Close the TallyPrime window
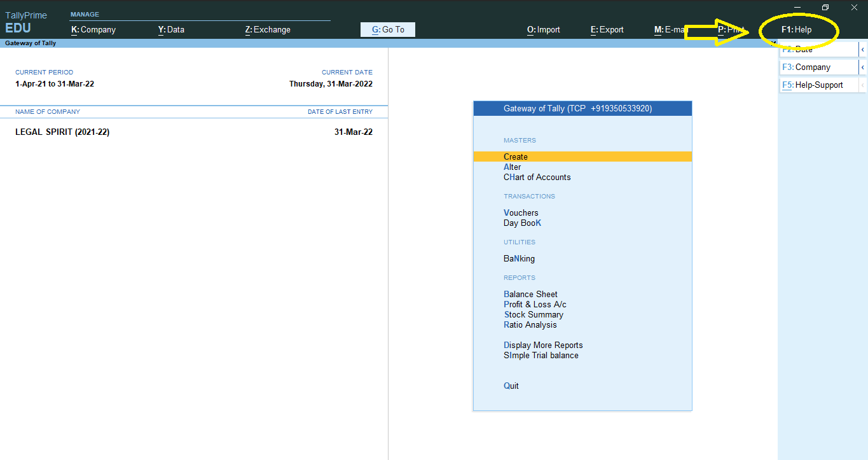 click(854, 7)
